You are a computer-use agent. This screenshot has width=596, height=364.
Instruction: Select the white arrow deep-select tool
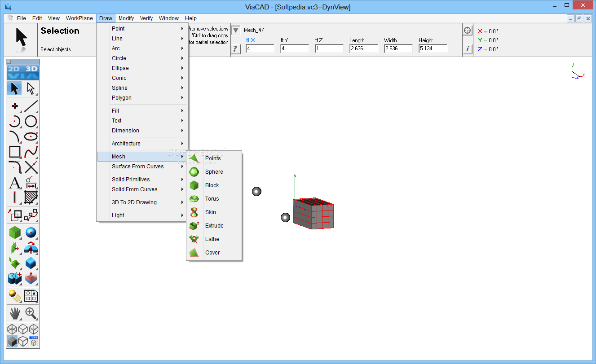pyautogui.click(x=31, y=88)
